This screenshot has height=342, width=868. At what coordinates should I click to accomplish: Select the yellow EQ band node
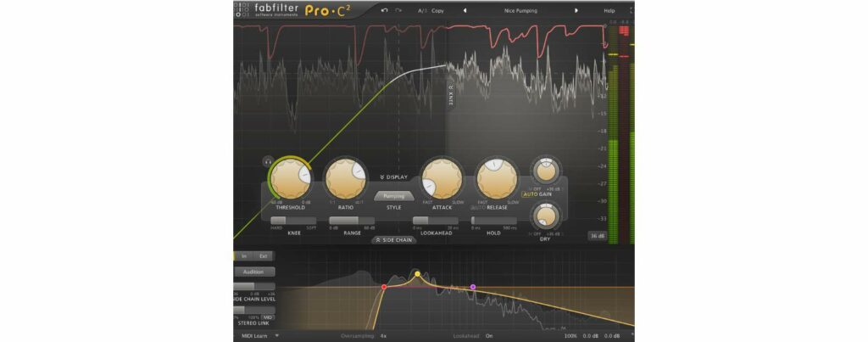417,274
